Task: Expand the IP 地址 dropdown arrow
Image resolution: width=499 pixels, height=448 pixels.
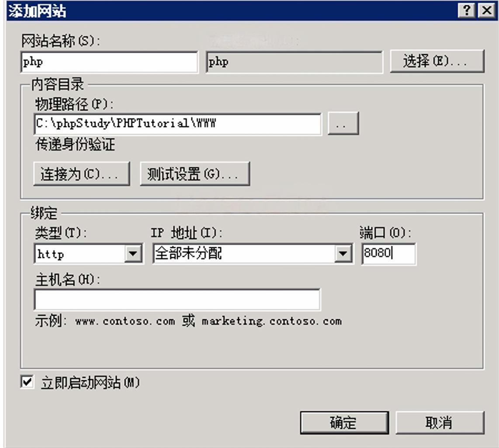Action: point(343,253)
